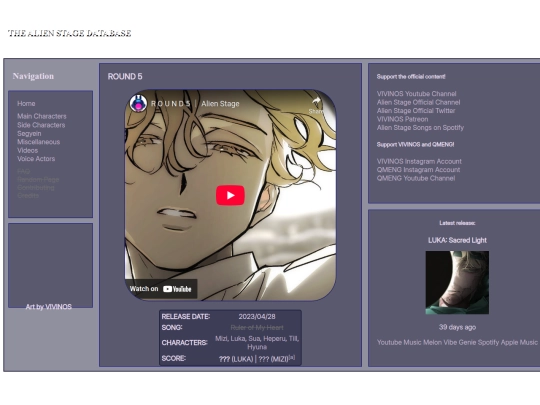Click the 39 days ago text
540x405 pixels.
[457, 327]
